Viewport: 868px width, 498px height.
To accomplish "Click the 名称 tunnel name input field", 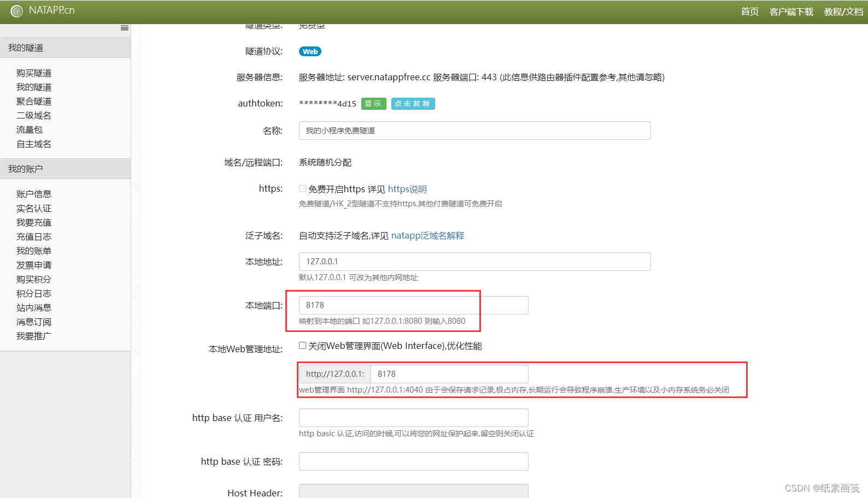I will click(x=474, y=131).
